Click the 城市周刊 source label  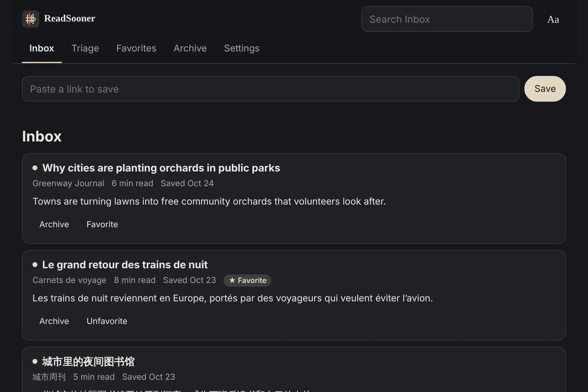tap(49, 377)
